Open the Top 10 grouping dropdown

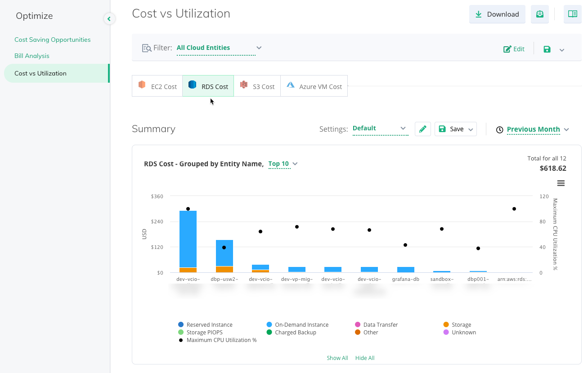coord(283,164)
